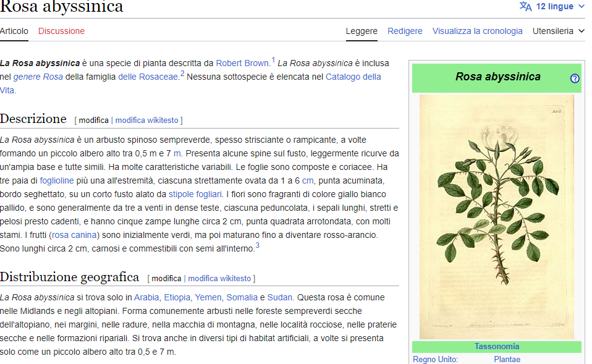Switch to the Discussione tab

tap(61, 30)
